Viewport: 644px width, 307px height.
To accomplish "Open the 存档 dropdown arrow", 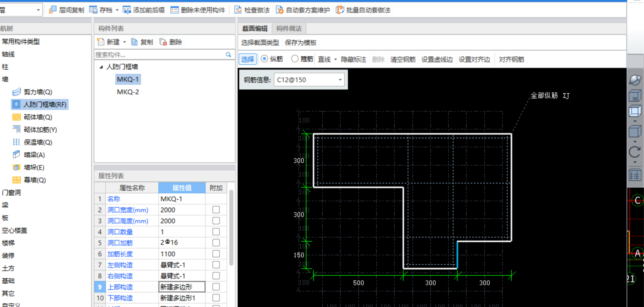I will tap(117, 10).
